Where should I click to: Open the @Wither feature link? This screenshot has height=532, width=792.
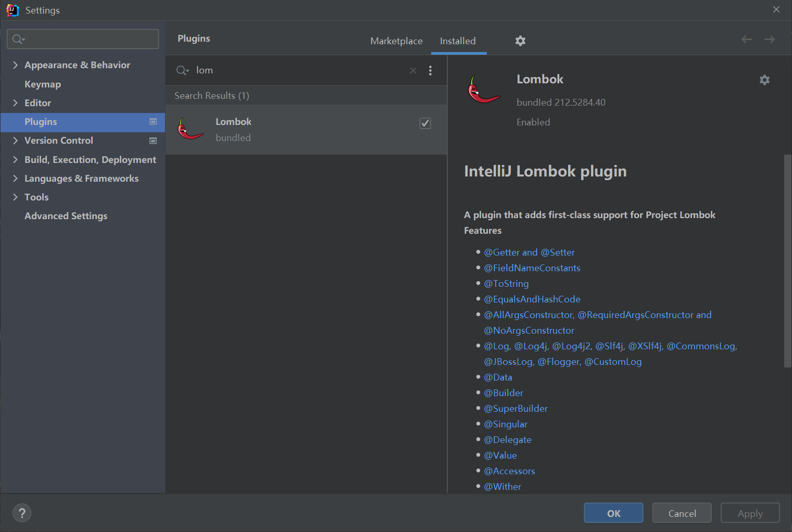tap(502, 486)
